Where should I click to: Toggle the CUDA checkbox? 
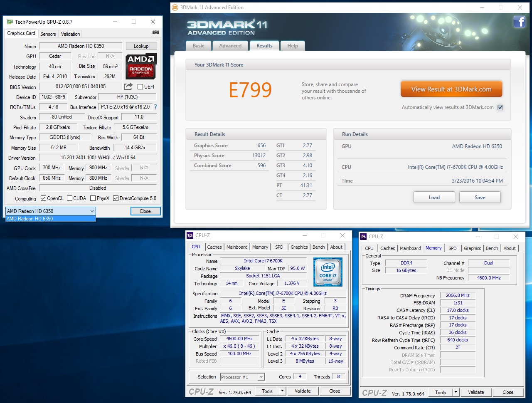pyautogui.click(x=69, y=198)
